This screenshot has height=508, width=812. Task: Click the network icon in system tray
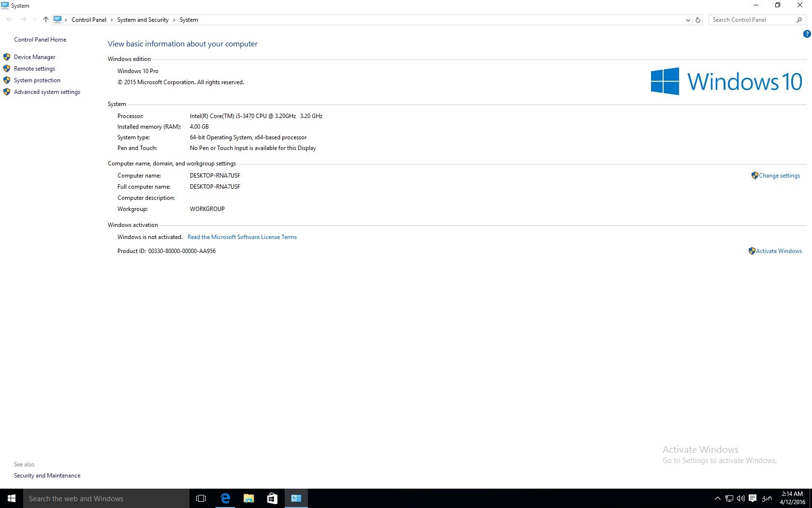point(729,498)
